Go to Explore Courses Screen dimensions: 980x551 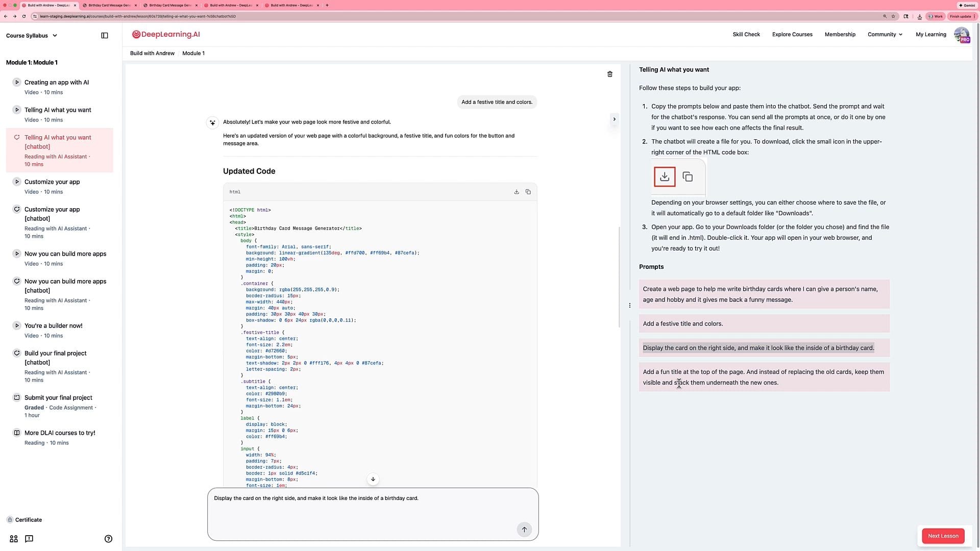point(792,34)
